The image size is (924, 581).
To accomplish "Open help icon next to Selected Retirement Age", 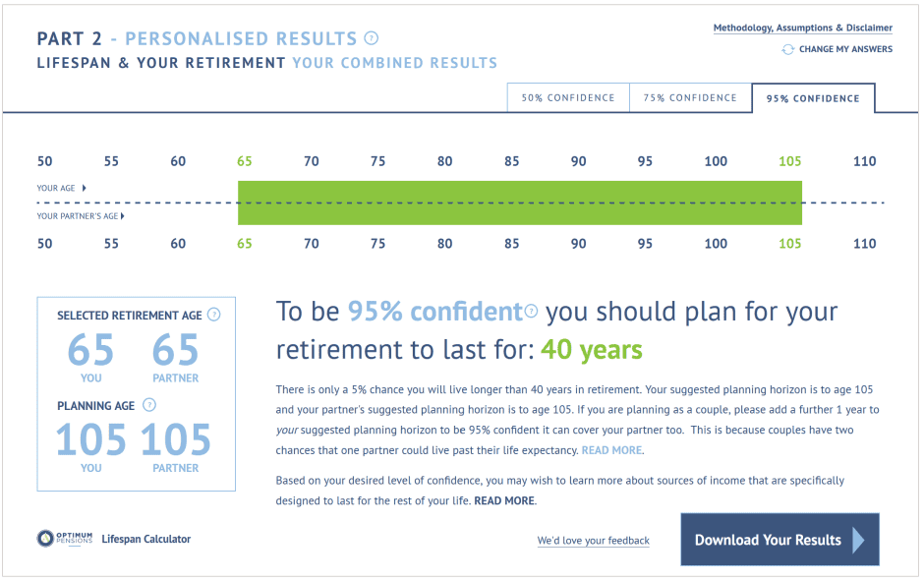I will tap(214, 315).
